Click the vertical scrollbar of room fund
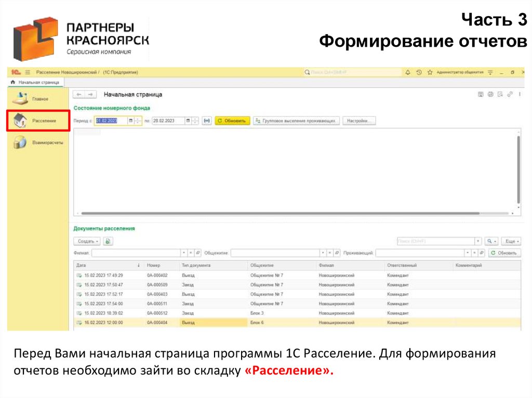The image size is (532, 398). (x=518, y=170)
